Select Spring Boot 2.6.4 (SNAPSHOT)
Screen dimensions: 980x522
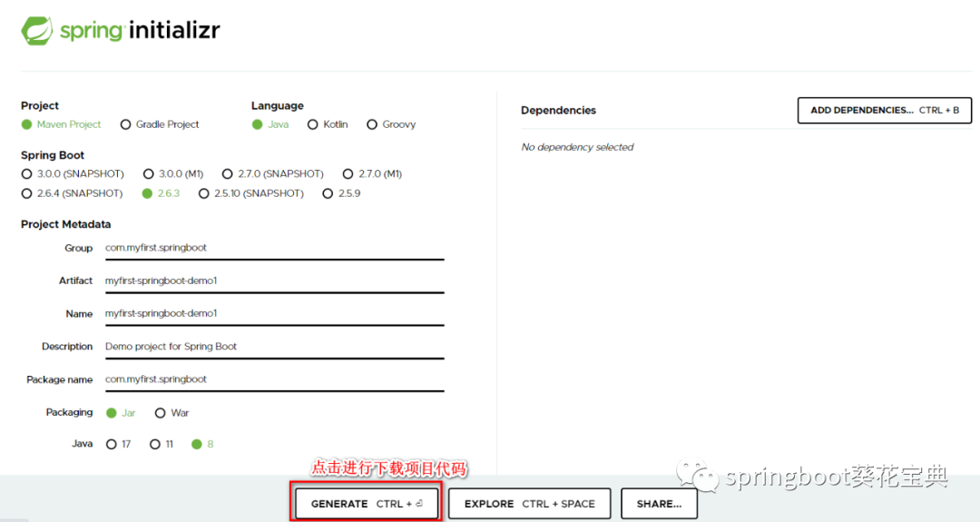72,193
